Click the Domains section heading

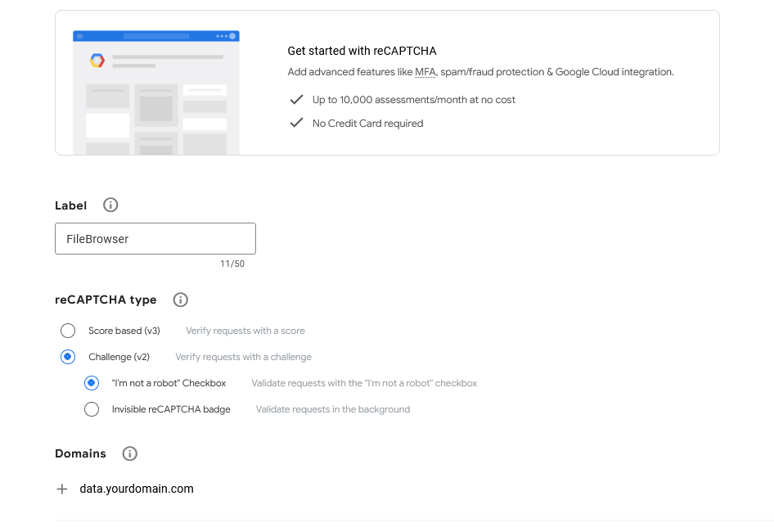[x=80, y=453]
